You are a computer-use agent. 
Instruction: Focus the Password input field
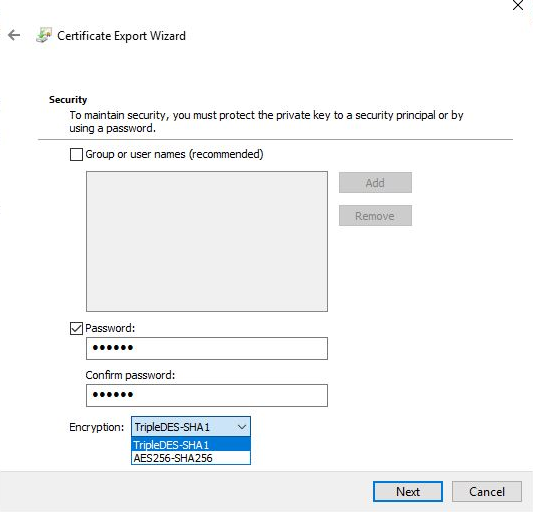click(x=207, y=348)
